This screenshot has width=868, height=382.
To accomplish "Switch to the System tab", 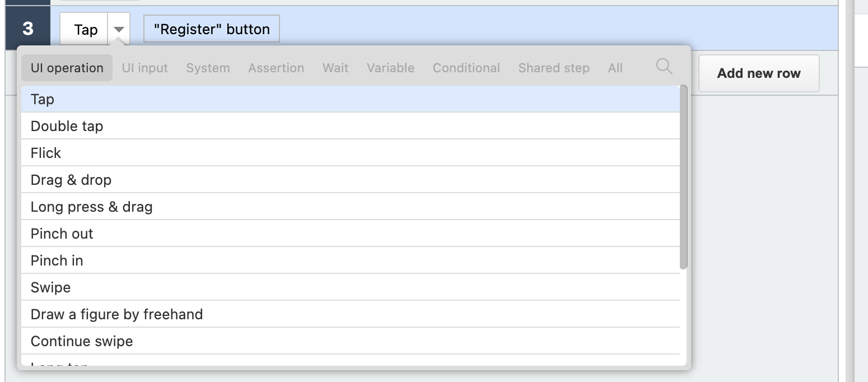I will [x=208, y=68].
